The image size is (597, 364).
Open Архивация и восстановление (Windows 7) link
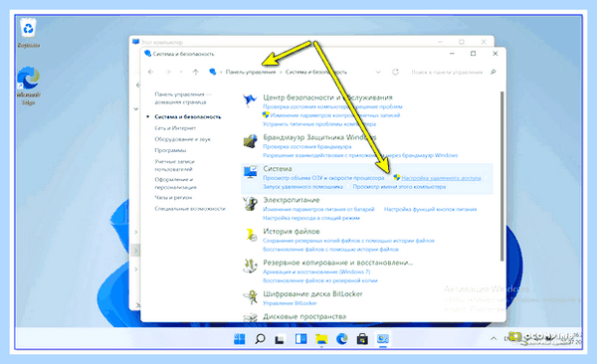[x=316, y=272]
